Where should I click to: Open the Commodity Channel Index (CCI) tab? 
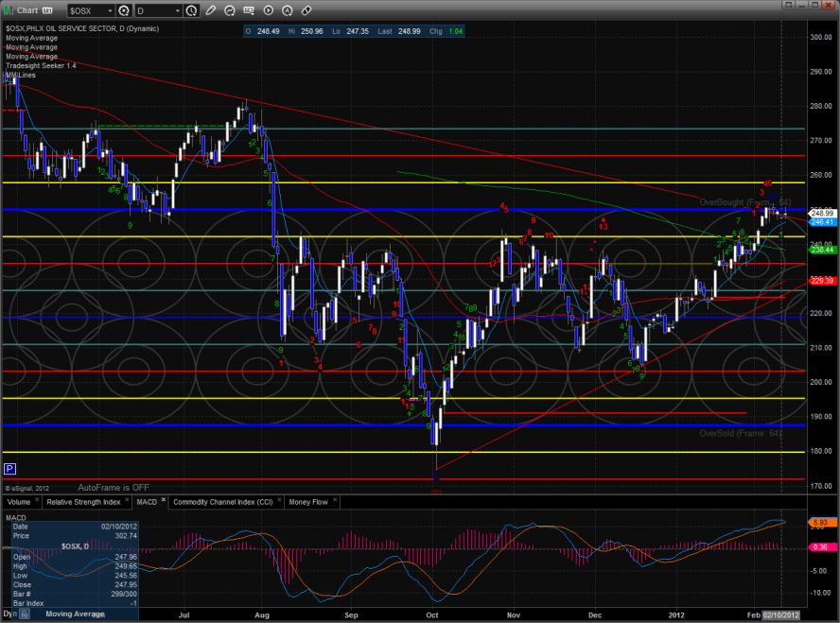[x=223, y=502]
